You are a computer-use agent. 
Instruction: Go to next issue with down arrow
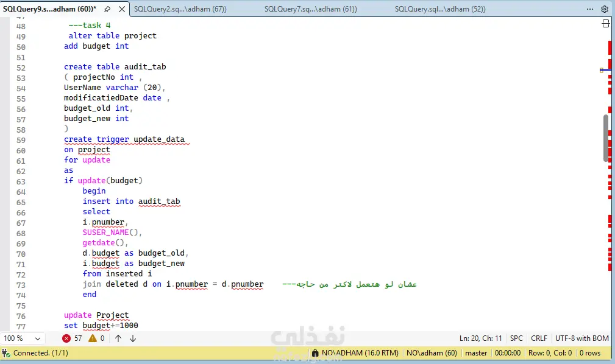pyautogui.click(x=133, y=338)
